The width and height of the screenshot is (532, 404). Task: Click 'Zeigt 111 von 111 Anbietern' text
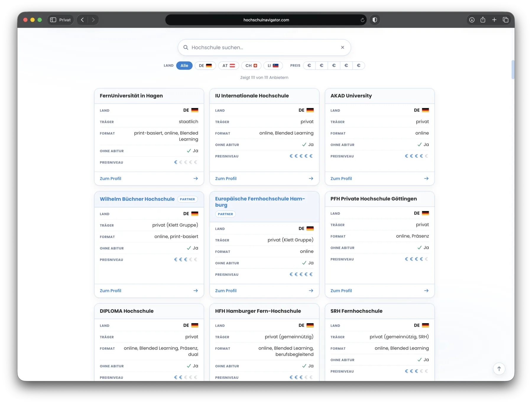click(264, 77)
